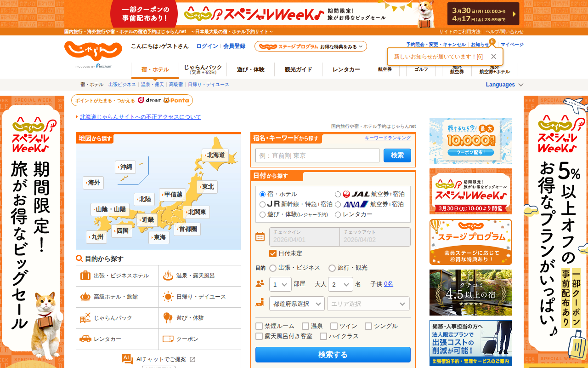Click the クーポン ticket icon
This screenshot has width=588, height=368.
168,339
